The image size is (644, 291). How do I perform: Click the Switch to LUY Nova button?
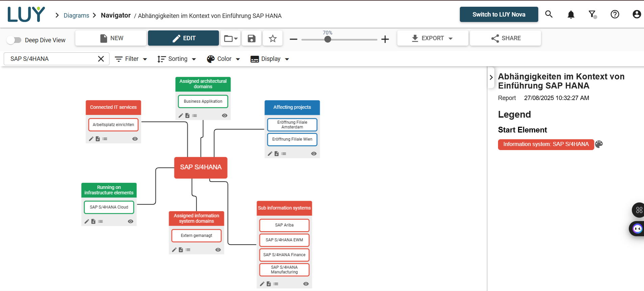pos(498,15)
